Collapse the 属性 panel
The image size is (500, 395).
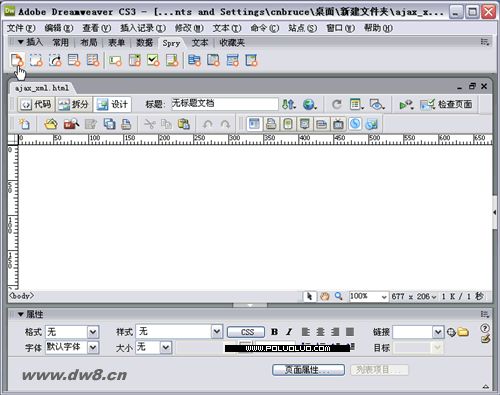[21, 314]
